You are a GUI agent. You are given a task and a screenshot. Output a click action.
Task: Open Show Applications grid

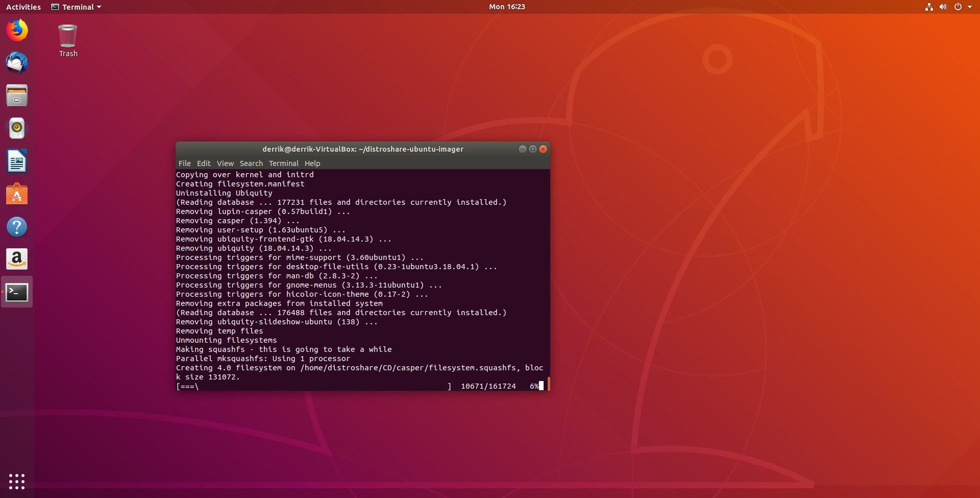click(17, 481)
